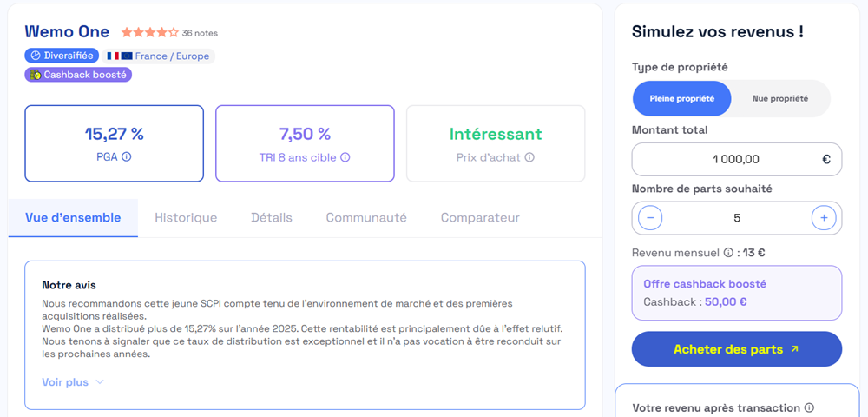Viewport: 868px width, 417px height.
Task: Click the PGA info icon
Action: tap(126, 156)
